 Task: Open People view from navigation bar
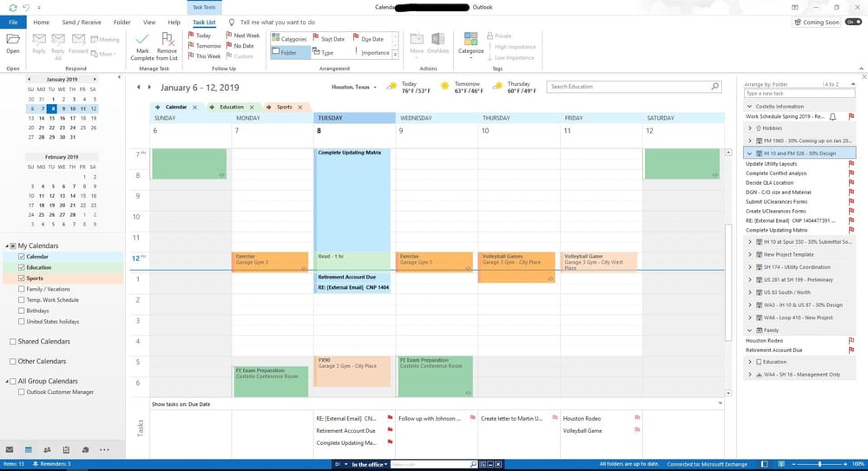click(x=48, y=450)
